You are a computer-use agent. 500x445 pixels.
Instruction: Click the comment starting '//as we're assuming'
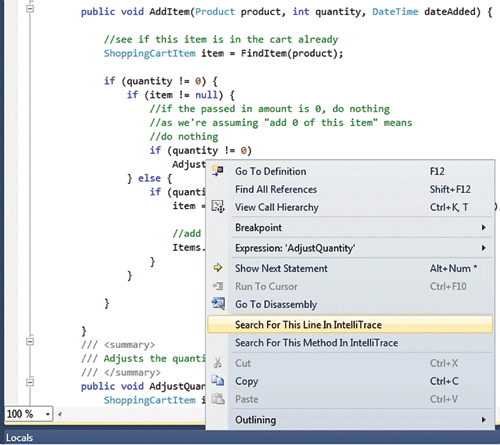281,123
